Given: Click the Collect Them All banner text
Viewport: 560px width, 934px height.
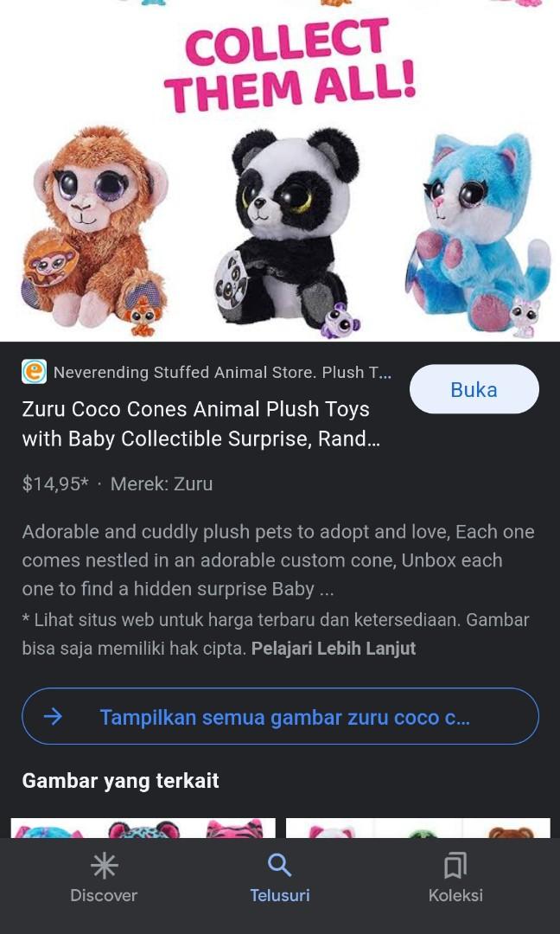Looking at the screenshot, I should (x=290, y=65).
